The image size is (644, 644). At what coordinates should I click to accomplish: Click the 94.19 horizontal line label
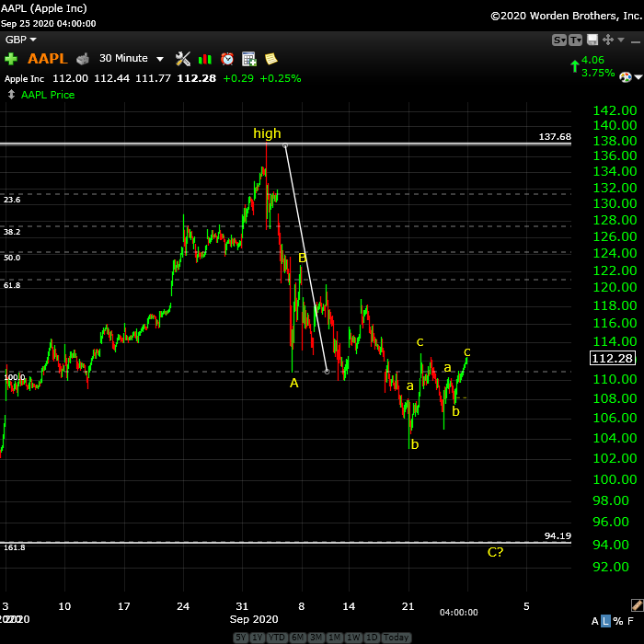tap(558, 535)
